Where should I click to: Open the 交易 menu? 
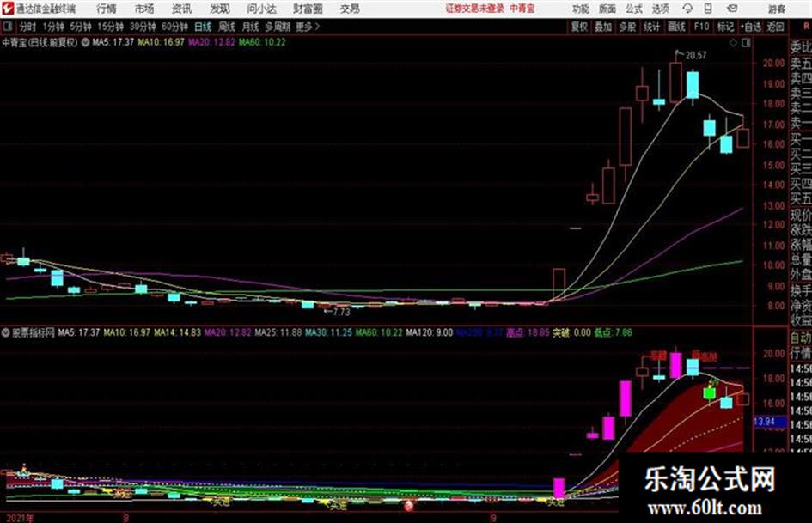click(x=350, y=9)
